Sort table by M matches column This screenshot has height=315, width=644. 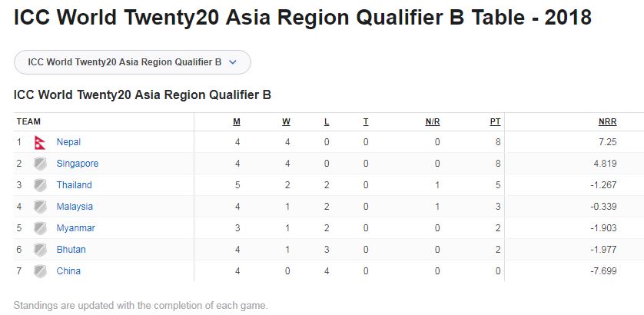[x=237, y=122]
